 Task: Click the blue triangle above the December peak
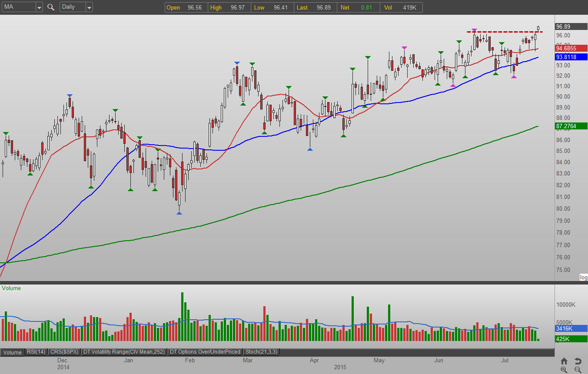(x=70, y=95)
